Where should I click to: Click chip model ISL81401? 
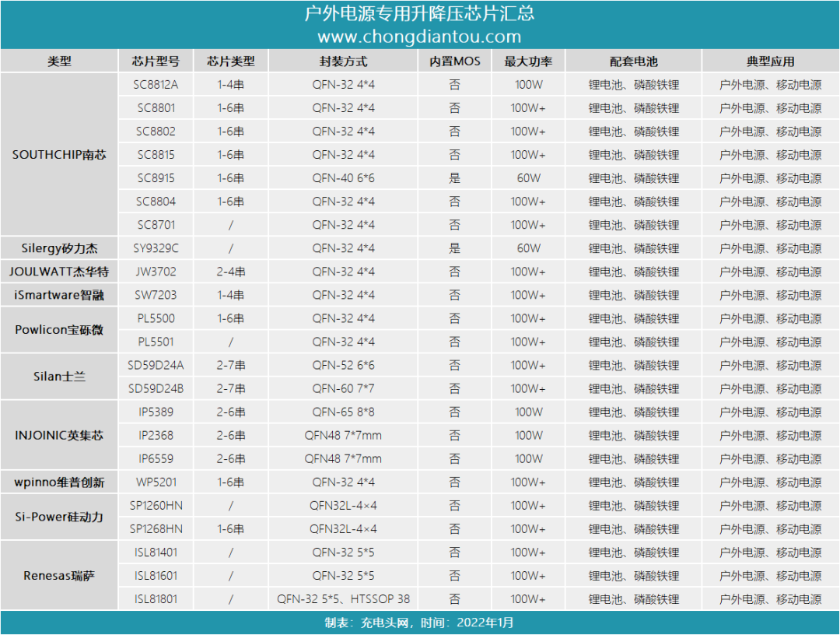click(x=156, y=553)
